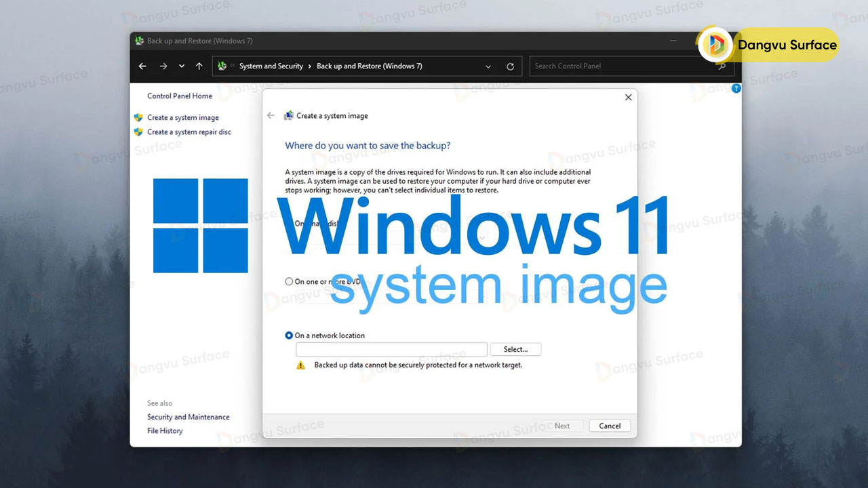Choose the On one or more DVDs option

coord(290,281)
